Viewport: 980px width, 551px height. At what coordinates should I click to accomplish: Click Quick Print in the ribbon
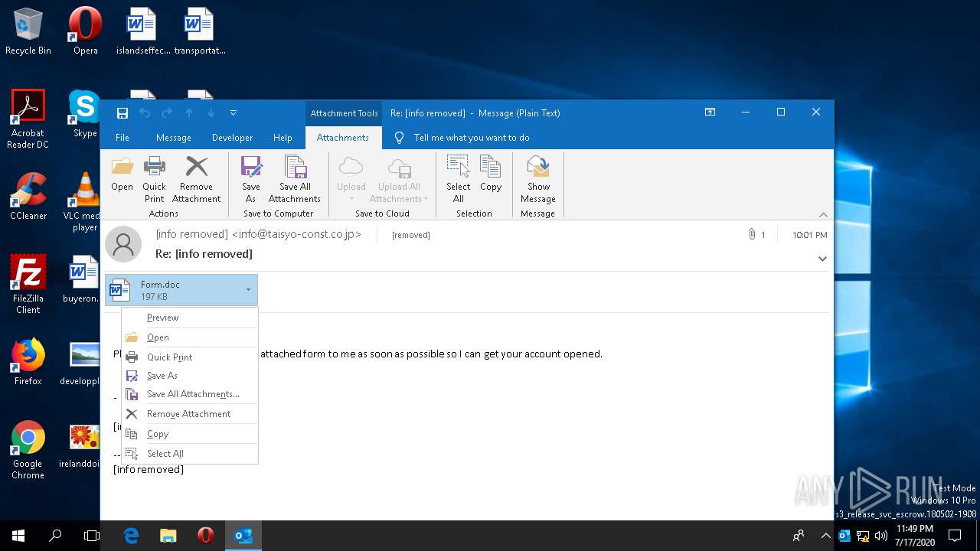(x=155, y=180)
